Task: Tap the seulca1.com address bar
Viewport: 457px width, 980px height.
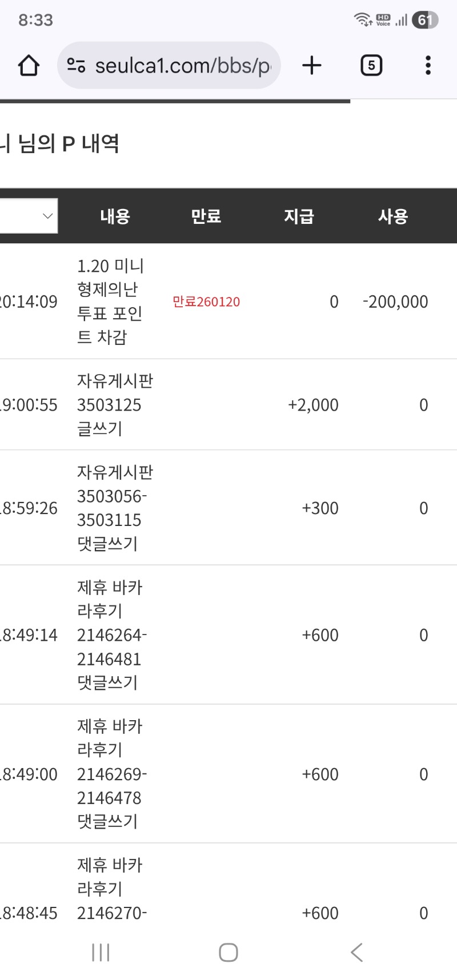Action: click(x=182, y=66)
